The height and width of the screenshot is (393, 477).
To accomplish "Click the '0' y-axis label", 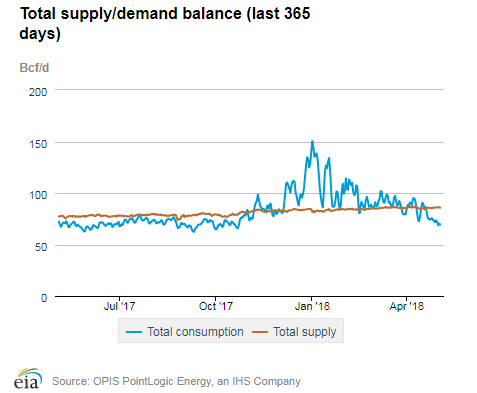I will point(44,298).
